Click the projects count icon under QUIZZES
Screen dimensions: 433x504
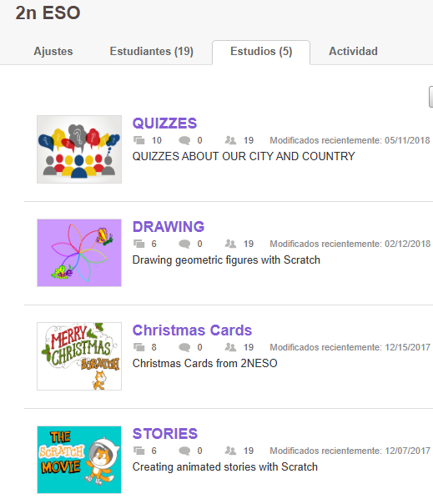(139, 140)
